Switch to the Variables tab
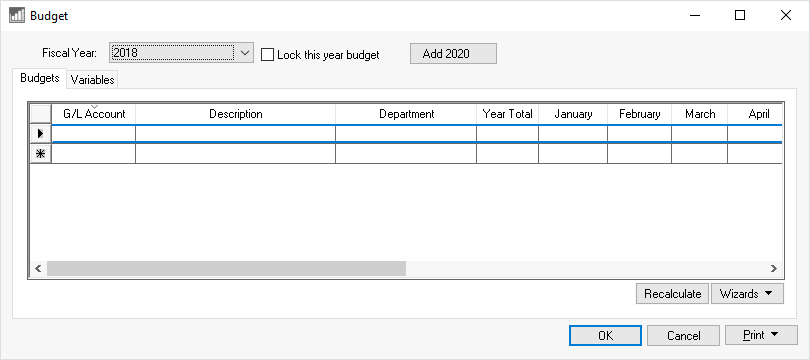 pyautogui.click(x=92, y=80)
